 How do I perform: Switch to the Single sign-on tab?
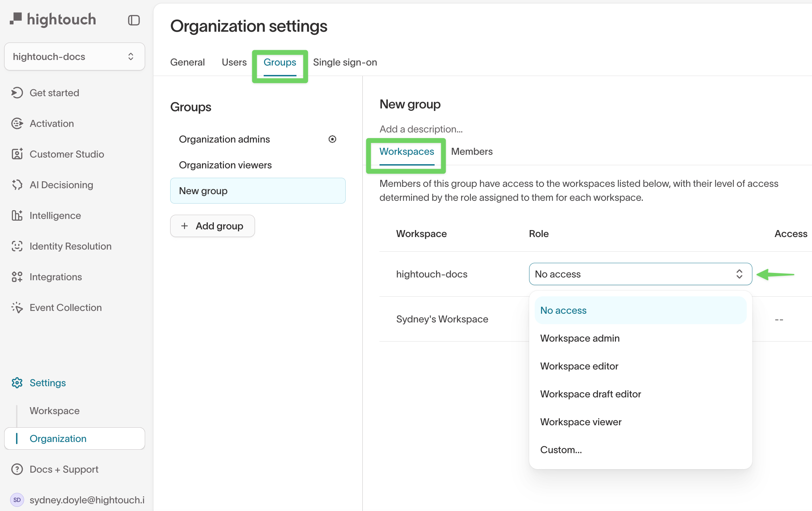click(x=345, y=62)
